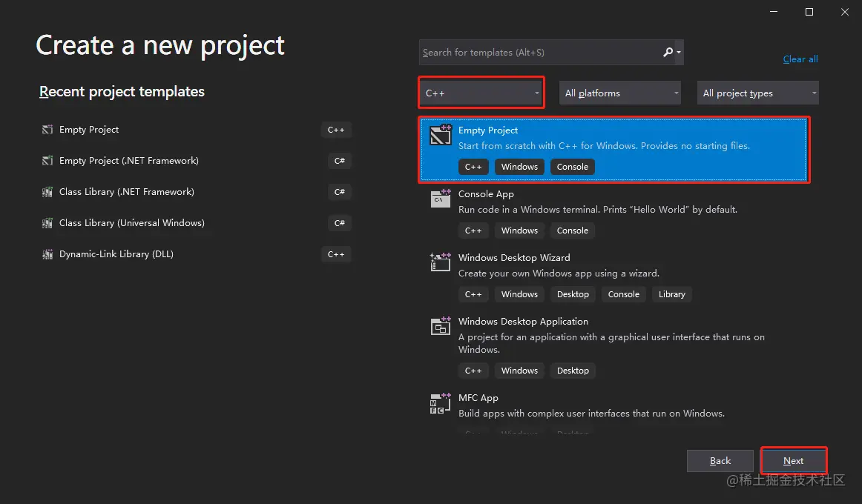Click C++ badge beside recent Empty Project
The height and width of the screenshot is (504, 862).
[x=336, y=130]
